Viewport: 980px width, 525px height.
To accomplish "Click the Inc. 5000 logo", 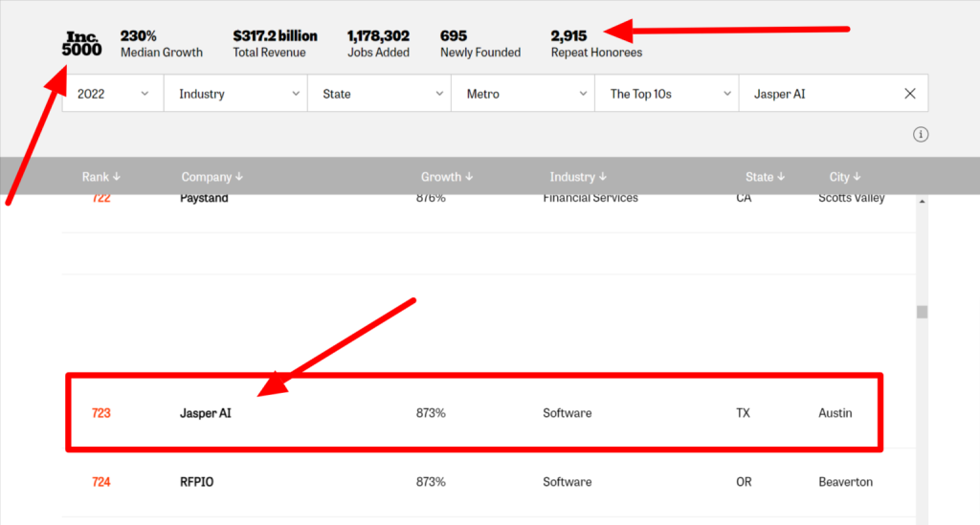I will point(82,44).
